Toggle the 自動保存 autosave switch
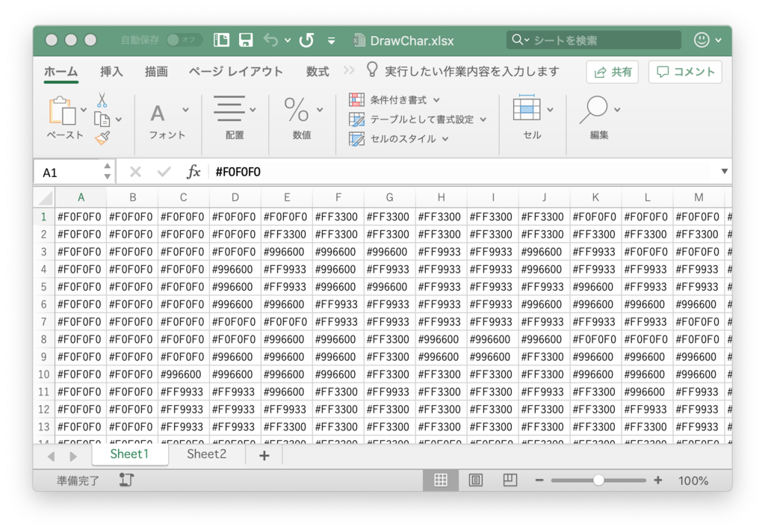This screenshot has height=532, width=765. tap(183, 40)
